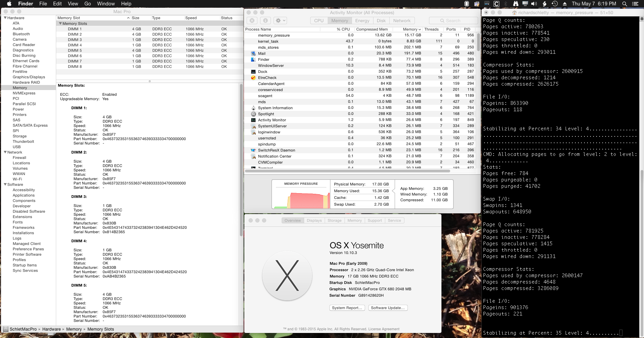Click the System Report button
Viewport: 644px width, 338px height.
coord(347,308)
